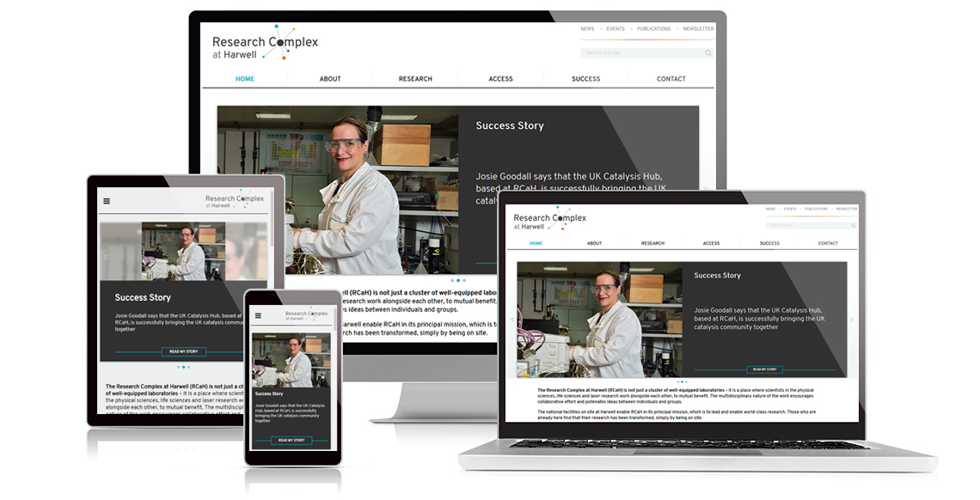Select CONTACT in the laptop navigation bar
This screenshot has width=980, height=500.
(828, 243)
